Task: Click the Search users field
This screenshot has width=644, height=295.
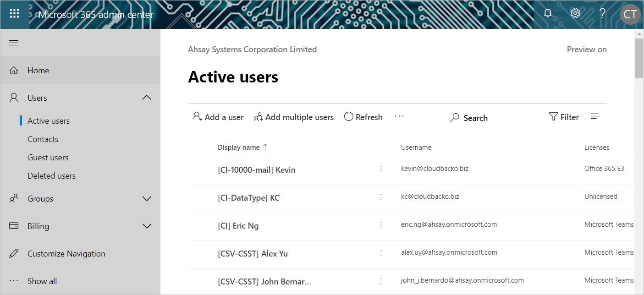Action: click(469, 118)
